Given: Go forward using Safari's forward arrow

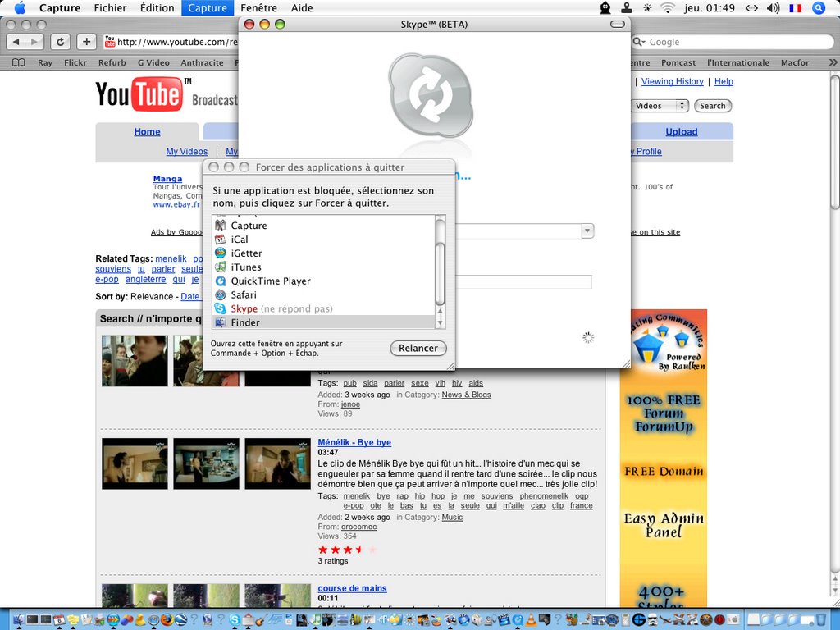Looking at the screenshot, I should point(34,42).
